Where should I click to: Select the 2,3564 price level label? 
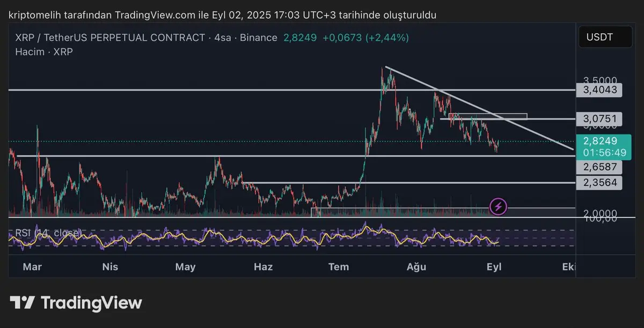click(x=599, y=183)
